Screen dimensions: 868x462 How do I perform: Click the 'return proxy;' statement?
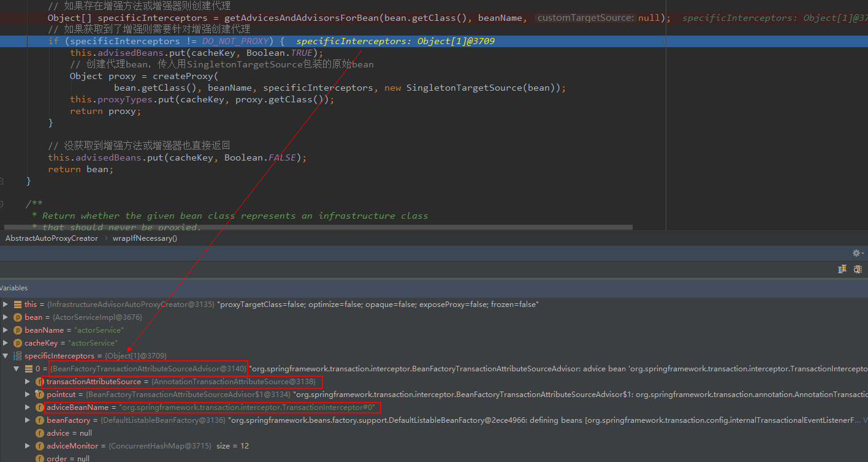click(105, 111)
